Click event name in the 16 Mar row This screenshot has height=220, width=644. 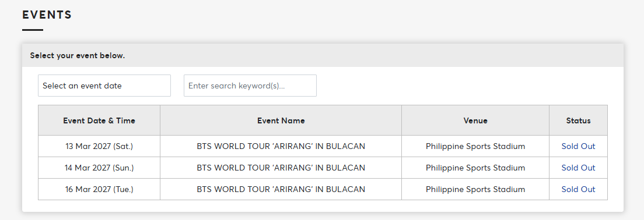[281, 189]
